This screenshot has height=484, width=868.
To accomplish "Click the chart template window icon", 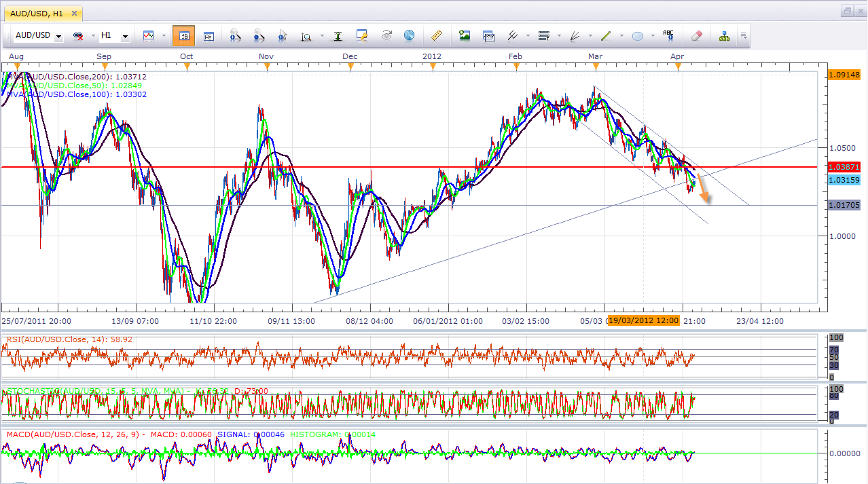I will 488,35.
